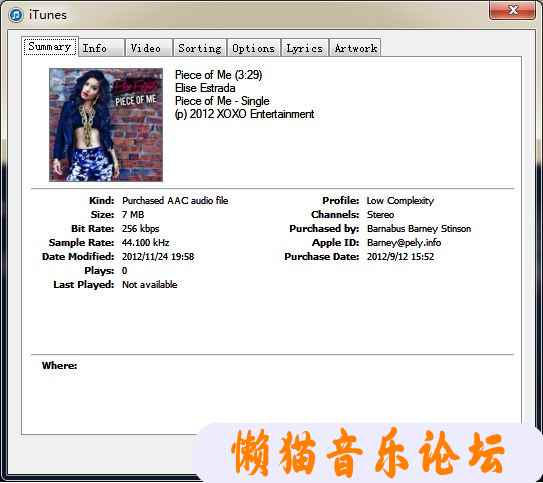The height and width of the screenshot is (483, 543).
Task: Open the Video tab
Action: [x=149, y=48]
